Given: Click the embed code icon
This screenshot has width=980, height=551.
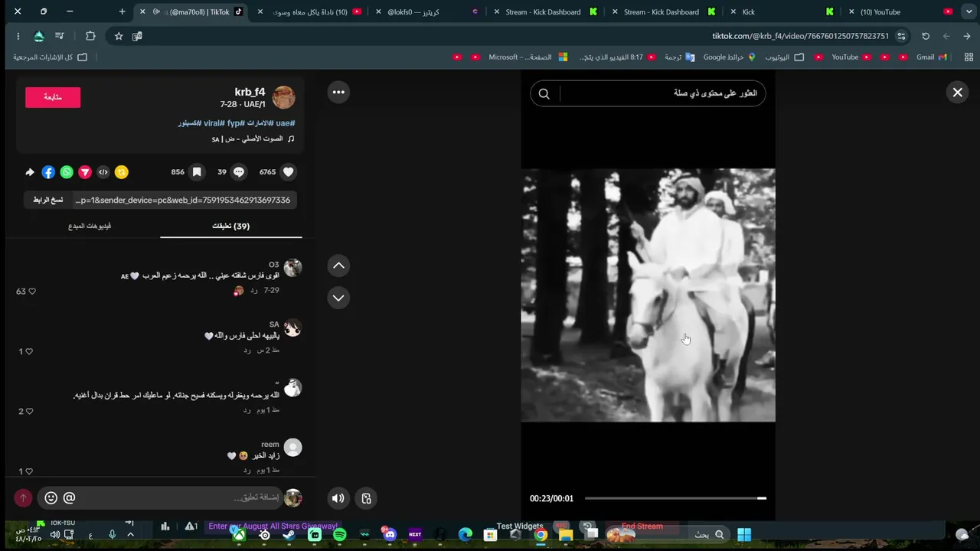Looking at the screenshot, I should pos(103,172).
